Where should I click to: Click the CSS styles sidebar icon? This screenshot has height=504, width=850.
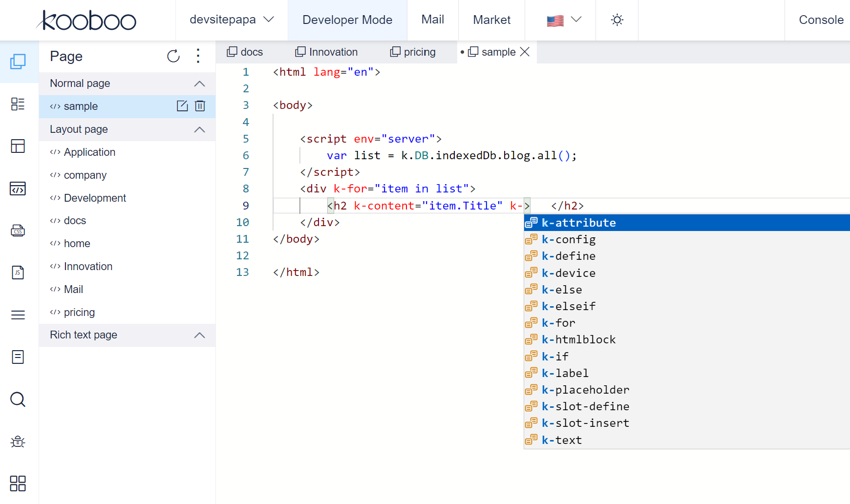[x=18, y=231]
